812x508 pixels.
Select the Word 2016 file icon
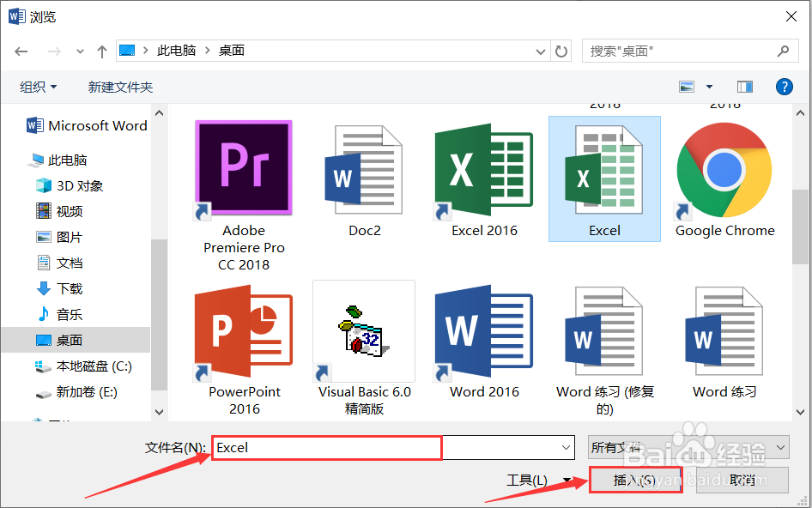click(x=483, y=330)
